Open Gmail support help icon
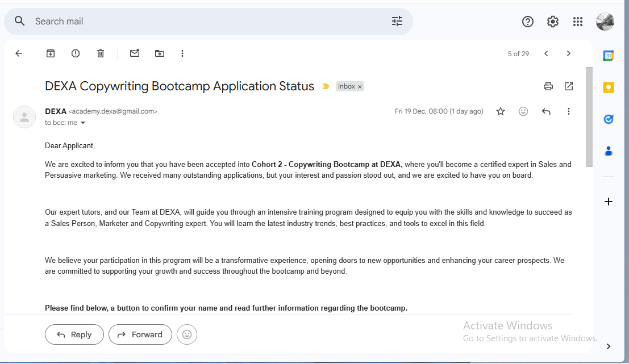Viewport: 629px width, 364px height. [527, 22]
